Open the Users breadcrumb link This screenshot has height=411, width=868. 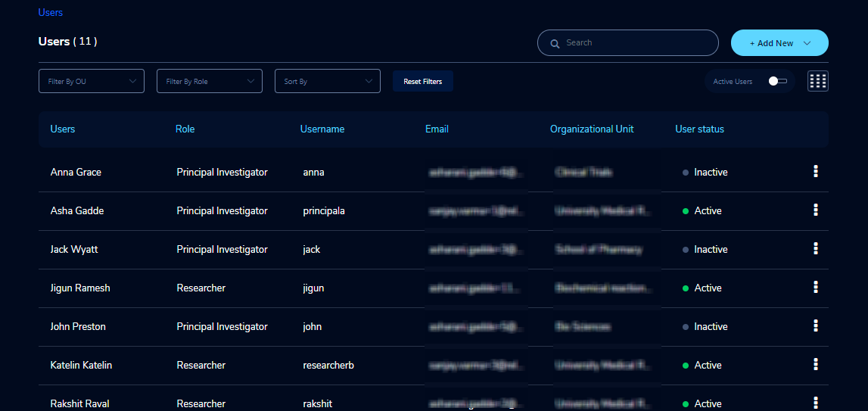(x=51, y=12)
